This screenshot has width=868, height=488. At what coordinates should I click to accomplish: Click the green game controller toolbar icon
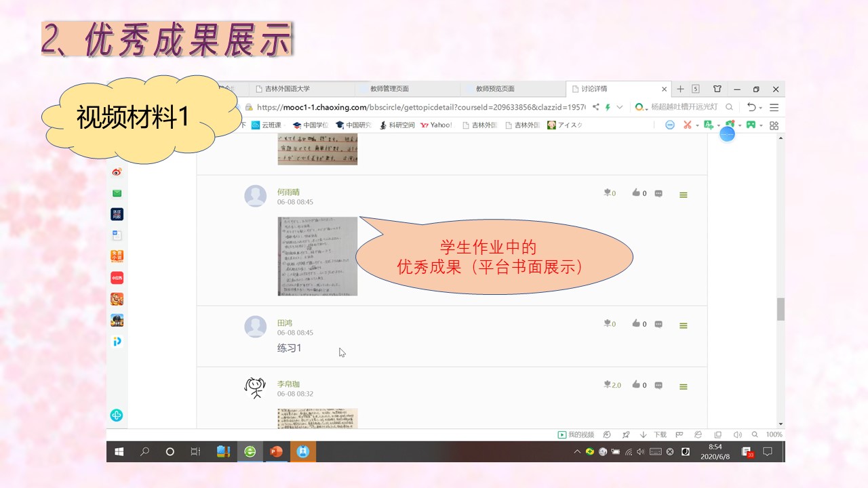tap(751, 125)
